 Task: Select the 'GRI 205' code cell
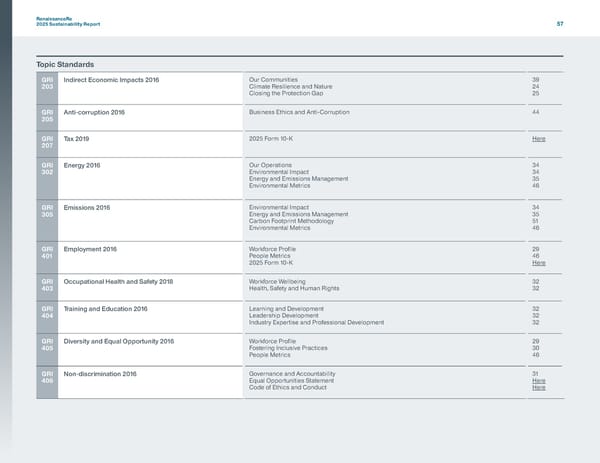[47, 118]
